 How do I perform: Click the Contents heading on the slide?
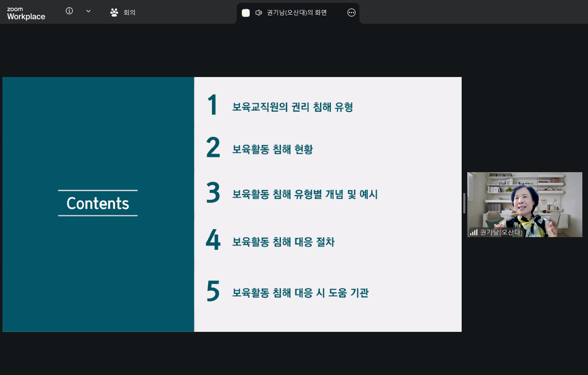[98, 204]
